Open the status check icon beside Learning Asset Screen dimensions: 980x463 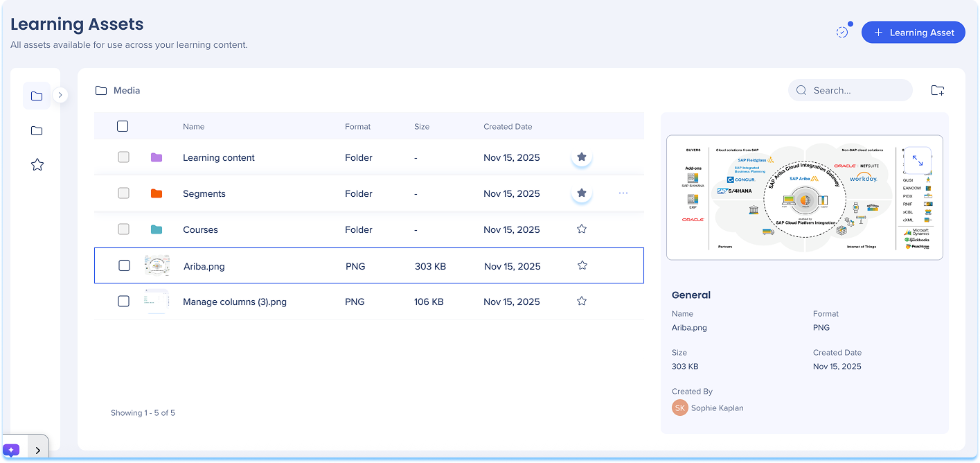coord(842,33)
